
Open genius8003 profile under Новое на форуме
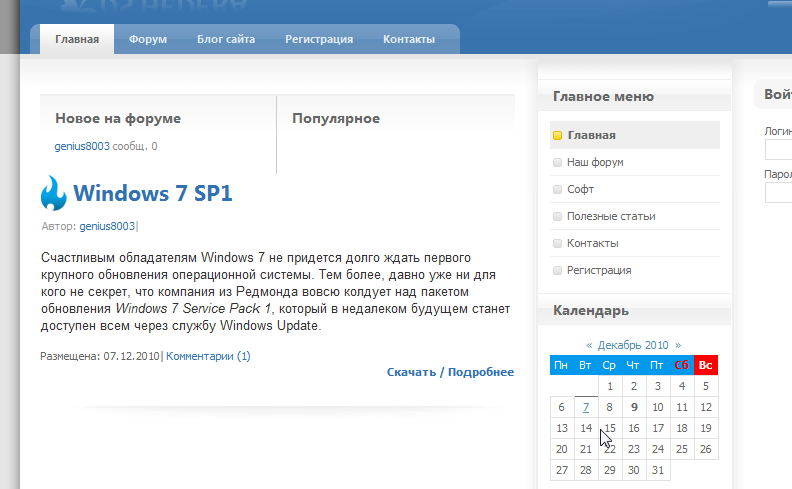pos(82,146)
